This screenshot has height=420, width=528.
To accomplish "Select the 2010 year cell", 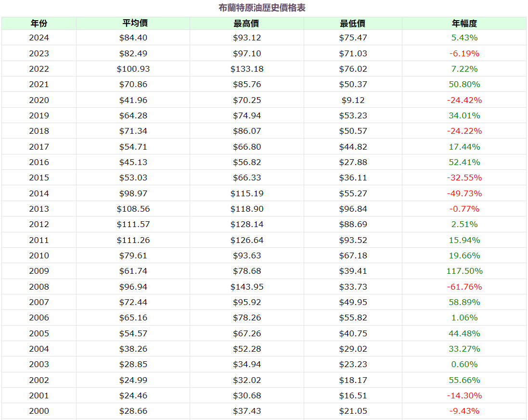I will pyautogui.click(x=39, y=255).
